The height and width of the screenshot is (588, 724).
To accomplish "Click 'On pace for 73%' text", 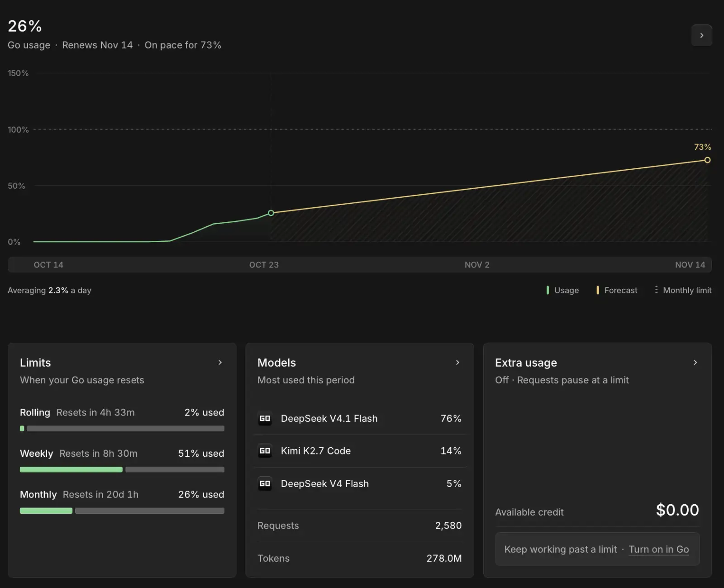I will point(183,45).
